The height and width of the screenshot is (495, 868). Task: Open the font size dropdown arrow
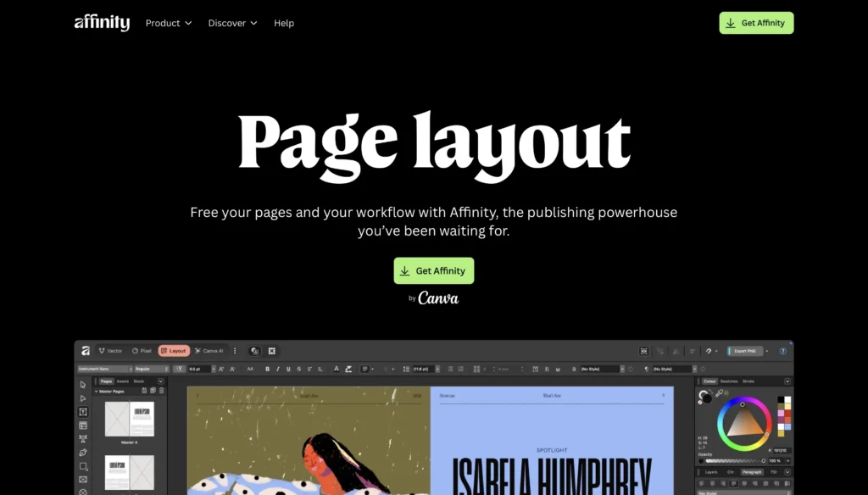click(214, 369)
